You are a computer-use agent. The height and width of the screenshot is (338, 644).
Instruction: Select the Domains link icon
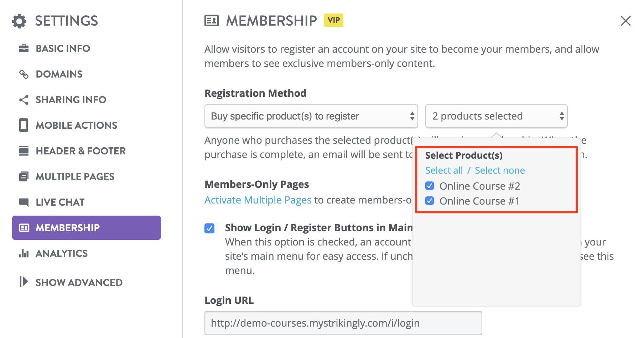click(x=24, y=74)
